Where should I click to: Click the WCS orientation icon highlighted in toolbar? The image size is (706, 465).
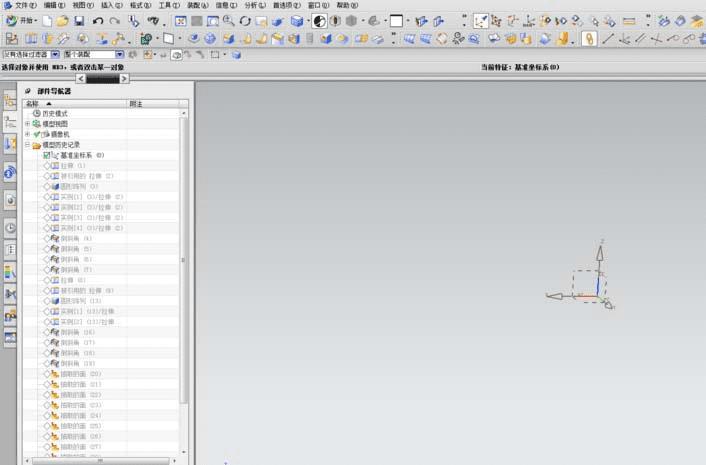tap(480, 21)
